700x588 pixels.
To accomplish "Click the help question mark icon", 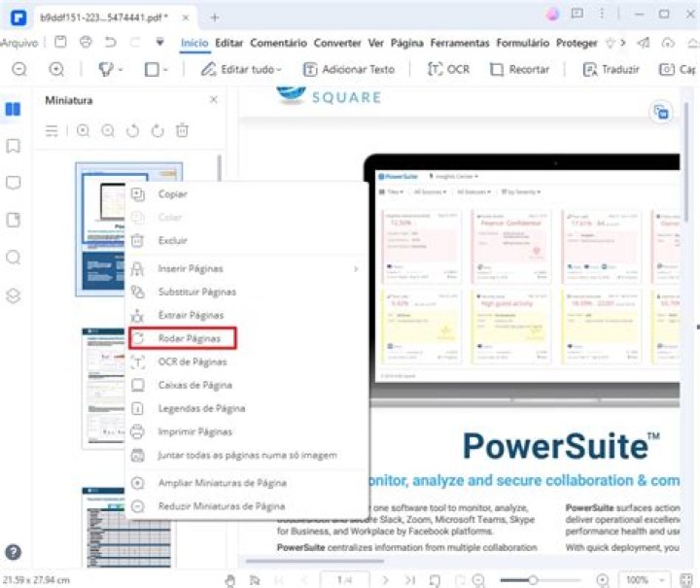I will [13, 552].
